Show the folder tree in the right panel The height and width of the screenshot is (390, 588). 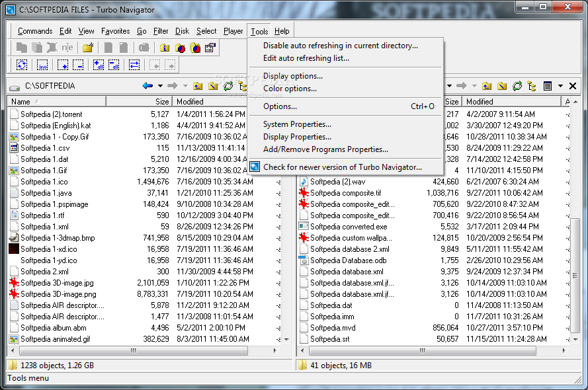532,86
